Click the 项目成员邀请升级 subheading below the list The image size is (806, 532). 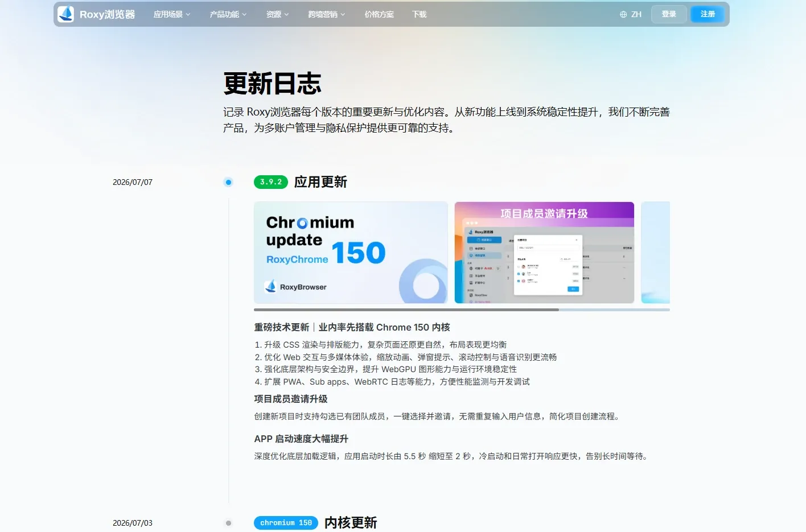291,399
